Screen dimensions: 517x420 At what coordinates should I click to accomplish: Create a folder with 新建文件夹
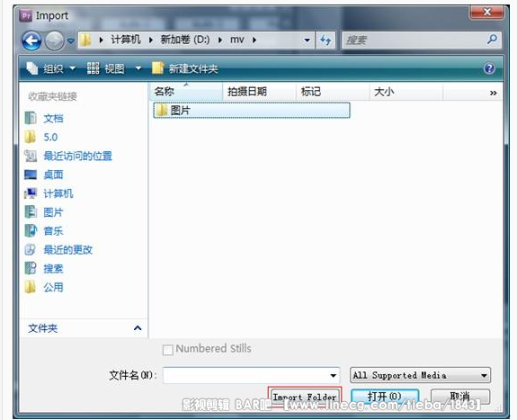point(185,68)
